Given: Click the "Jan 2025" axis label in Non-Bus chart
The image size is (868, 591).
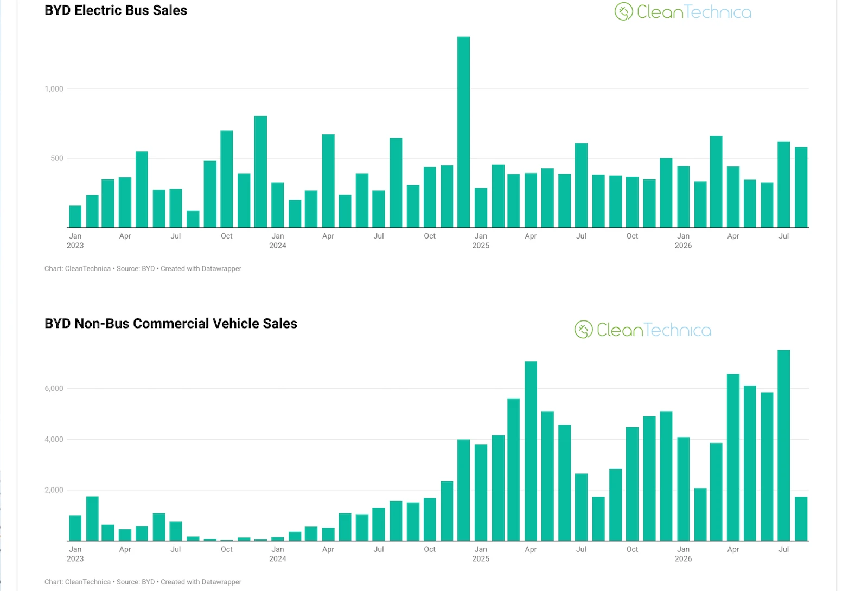Looking at the screenshot, I should pyautogui.click(x=481, y=554).
